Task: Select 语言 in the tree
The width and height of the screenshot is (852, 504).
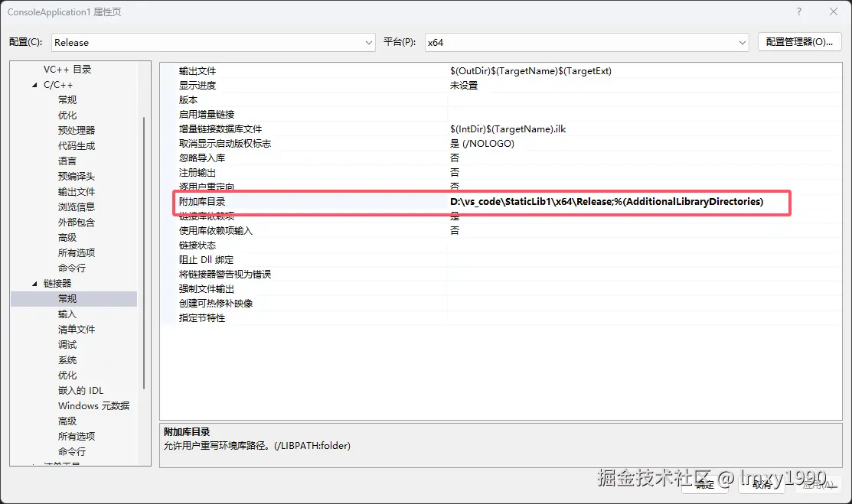Action: point(67,161)
